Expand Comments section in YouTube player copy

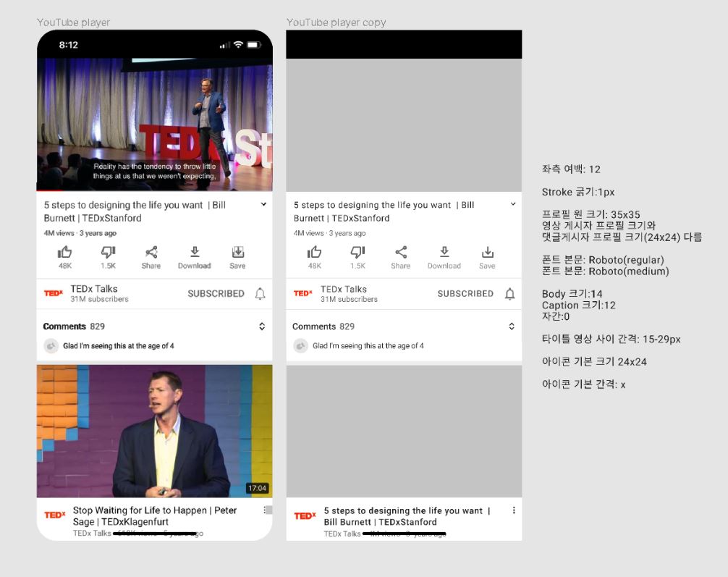[512, 327]
